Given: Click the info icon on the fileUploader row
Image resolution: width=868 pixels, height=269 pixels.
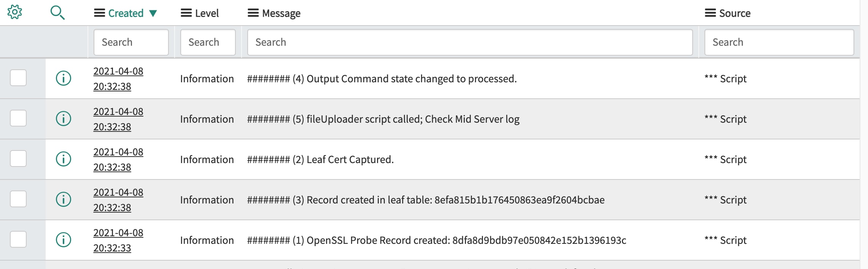Looking at the screenshot, I should [x=64, y=119].
